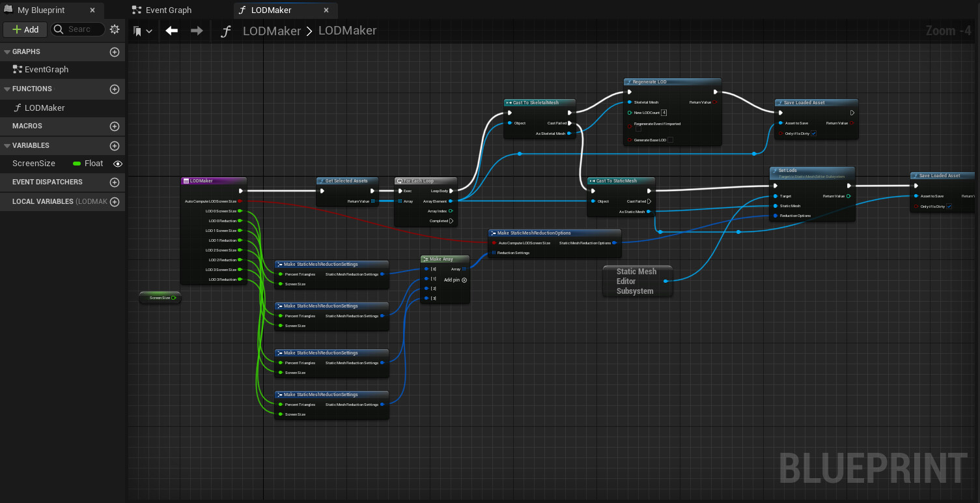
Task: Click Return Value pin on Regenerate LOD
Action: click(x=714, y=102)
